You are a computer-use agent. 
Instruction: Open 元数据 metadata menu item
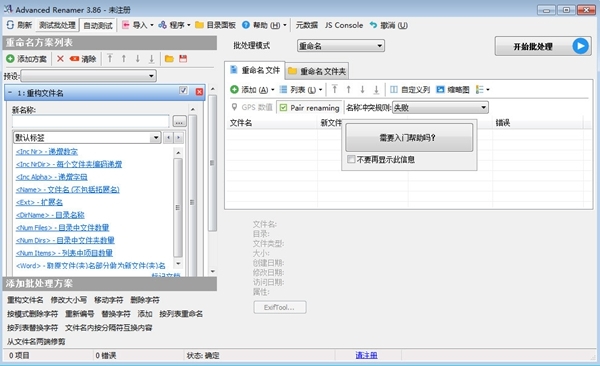point(307,25)
